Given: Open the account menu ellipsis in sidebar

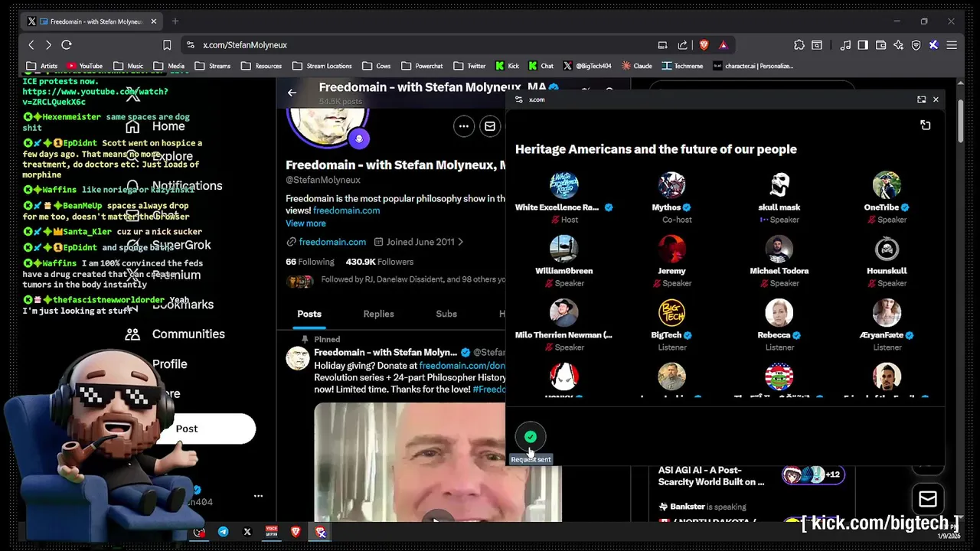Looking at the screenshot, I should (x=259, y=496).
